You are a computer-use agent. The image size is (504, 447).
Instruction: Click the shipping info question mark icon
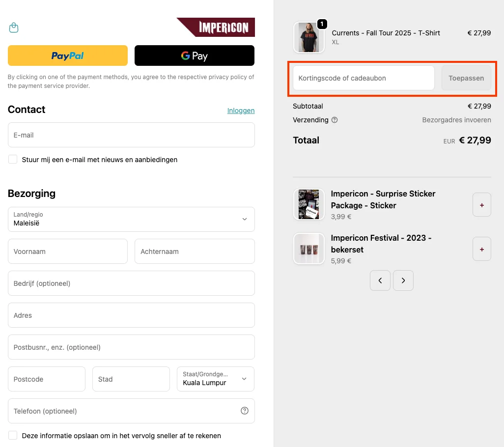(x=335, y=120)
